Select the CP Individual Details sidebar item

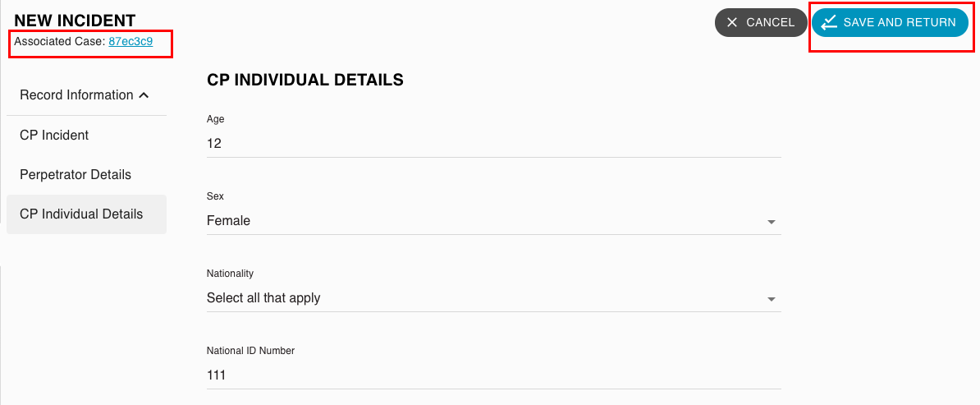click(87, 214)
